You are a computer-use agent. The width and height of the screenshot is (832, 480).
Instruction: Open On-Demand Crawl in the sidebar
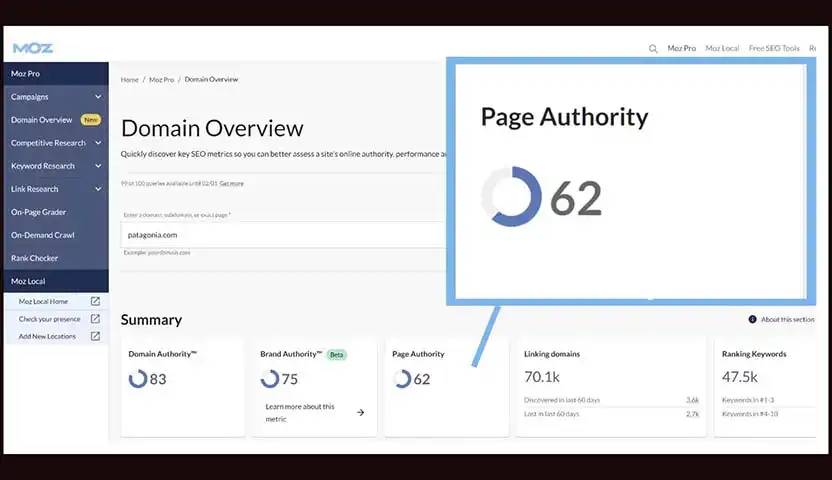click(x=42, y=235)
